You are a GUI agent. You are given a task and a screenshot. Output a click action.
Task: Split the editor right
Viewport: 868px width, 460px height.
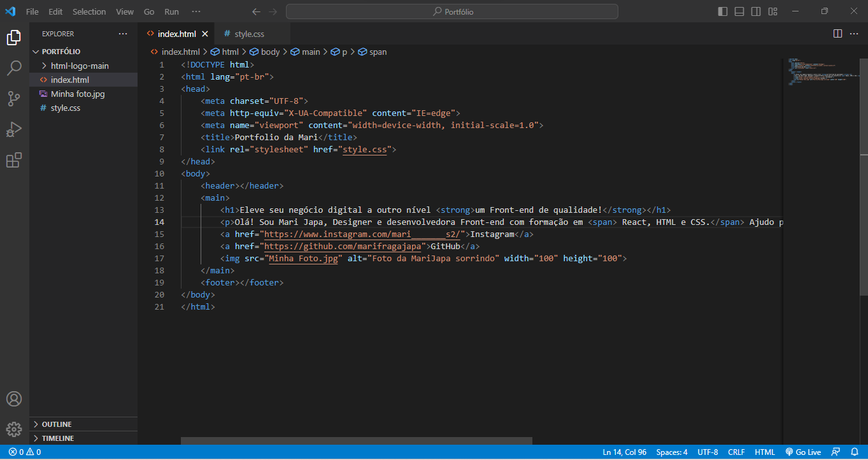click(x=837, y=33)
